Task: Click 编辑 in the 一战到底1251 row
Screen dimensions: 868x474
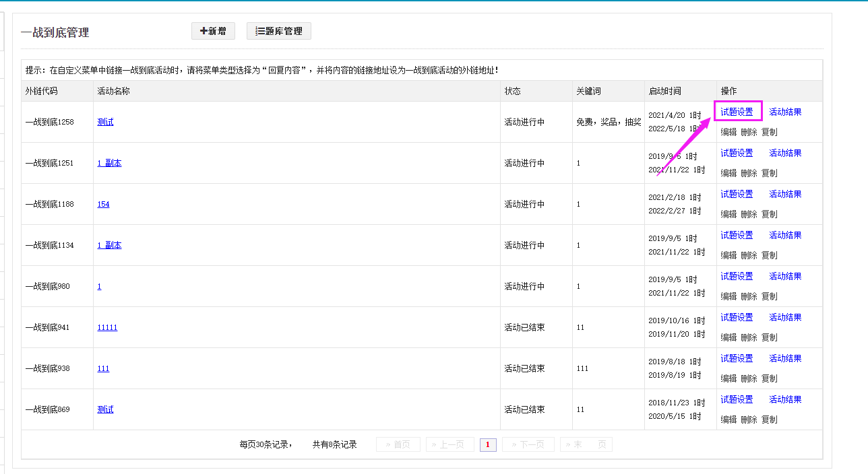Action: pyautogui.click(x=728, y=173)
